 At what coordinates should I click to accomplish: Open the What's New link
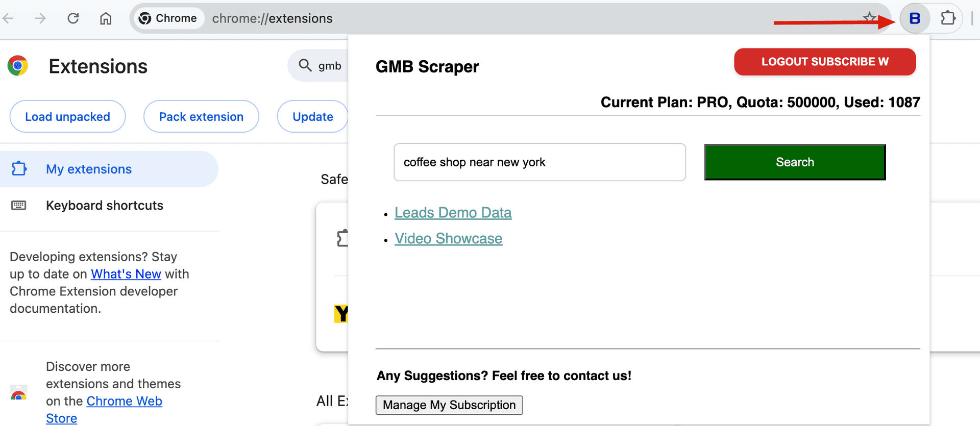pyautogui.click(x=126, y=274)
